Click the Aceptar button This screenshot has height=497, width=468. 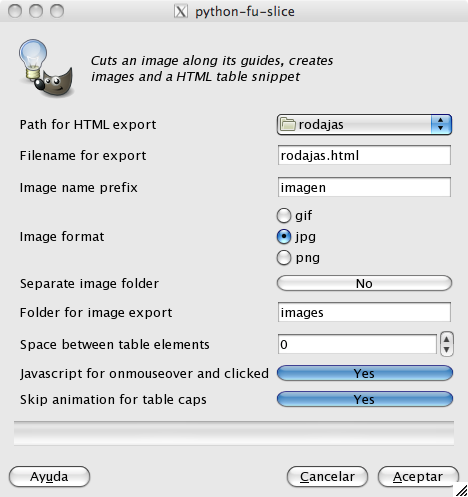(418, 476)
